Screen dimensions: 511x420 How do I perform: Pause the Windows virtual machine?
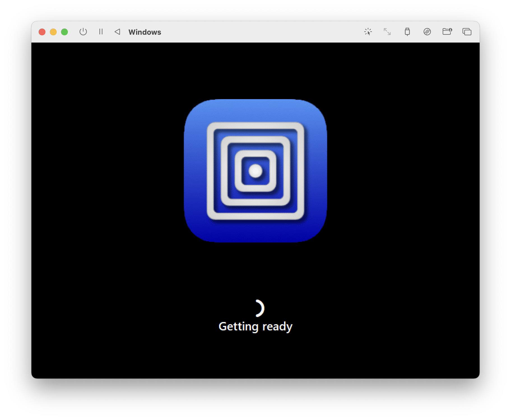[x=101, y=32]
